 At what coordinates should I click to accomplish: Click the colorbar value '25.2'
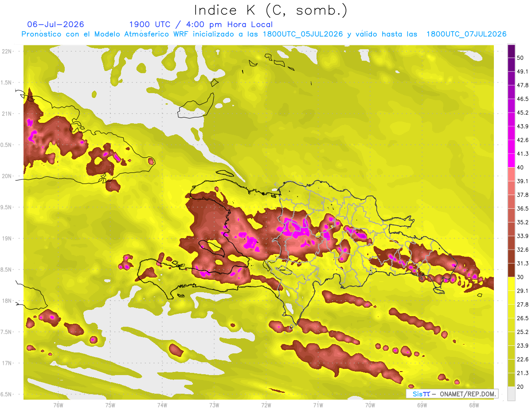click(x=523, y=332)
